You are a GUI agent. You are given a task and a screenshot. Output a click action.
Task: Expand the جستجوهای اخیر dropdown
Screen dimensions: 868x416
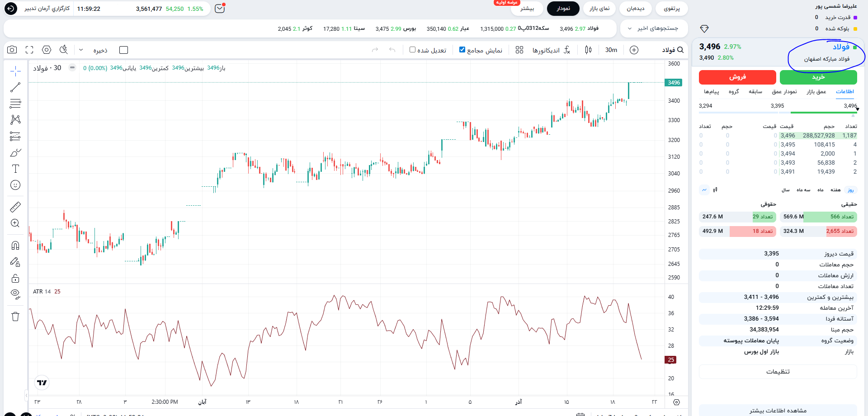(x=654, y=28)
